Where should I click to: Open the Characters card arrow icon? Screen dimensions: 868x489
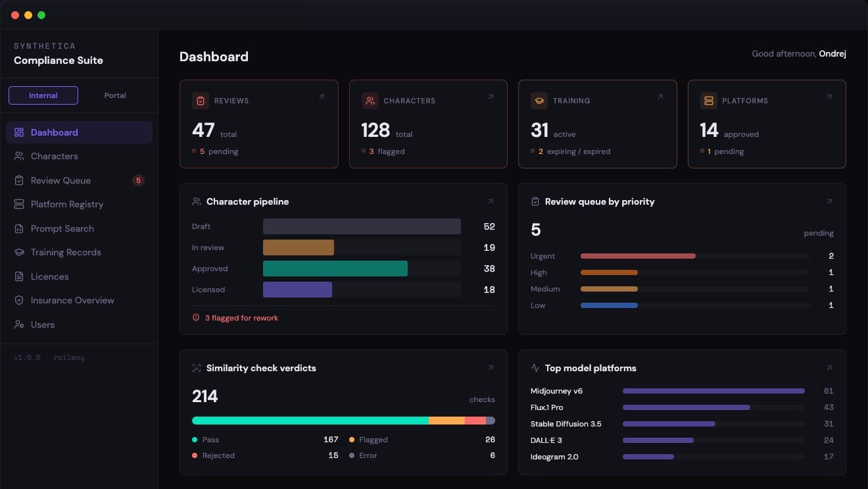click(491, 97)
